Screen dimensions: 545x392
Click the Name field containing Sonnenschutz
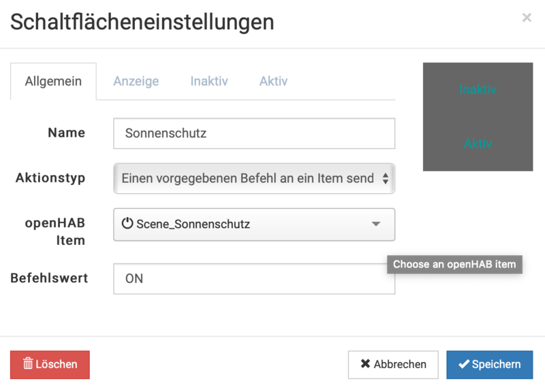[x=253, y=133]
